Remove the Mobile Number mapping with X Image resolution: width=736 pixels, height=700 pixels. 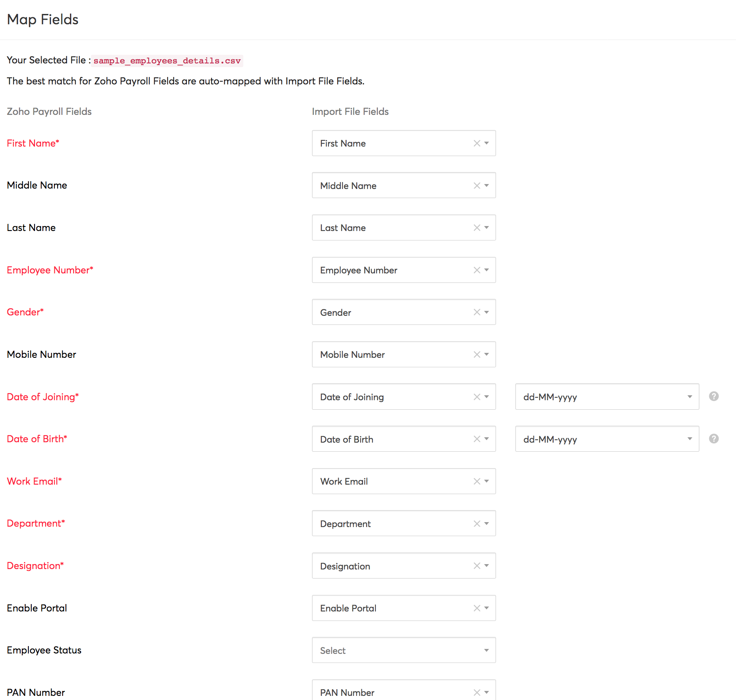[477, 355]
